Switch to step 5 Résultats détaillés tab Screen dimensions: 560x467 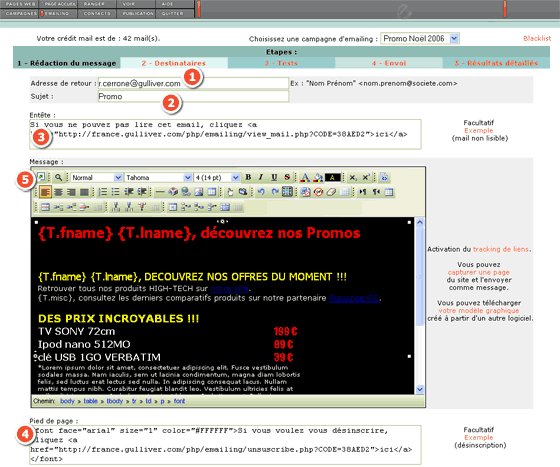[x=496, y=63]
